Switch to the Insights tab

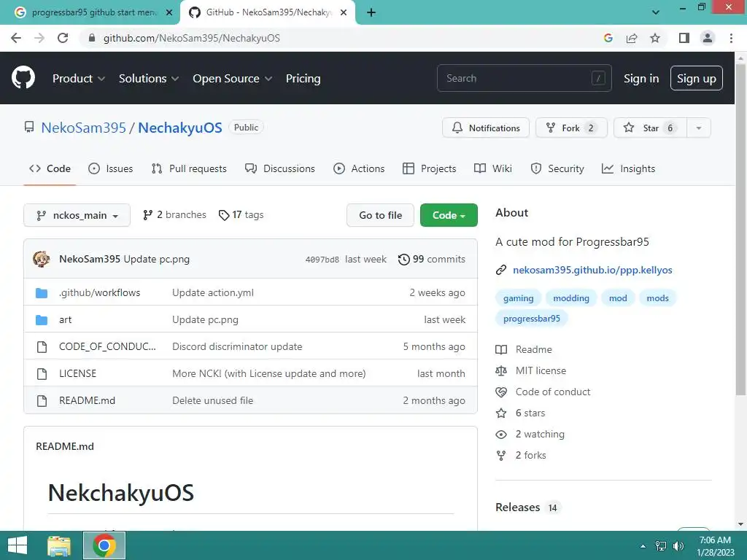[628, 168]
